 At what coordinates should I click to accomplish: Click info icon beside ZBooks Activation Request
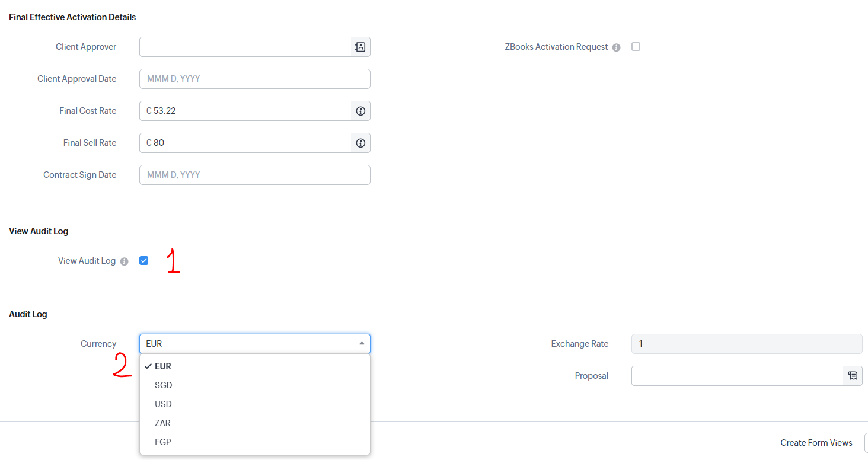coord(617,47)
